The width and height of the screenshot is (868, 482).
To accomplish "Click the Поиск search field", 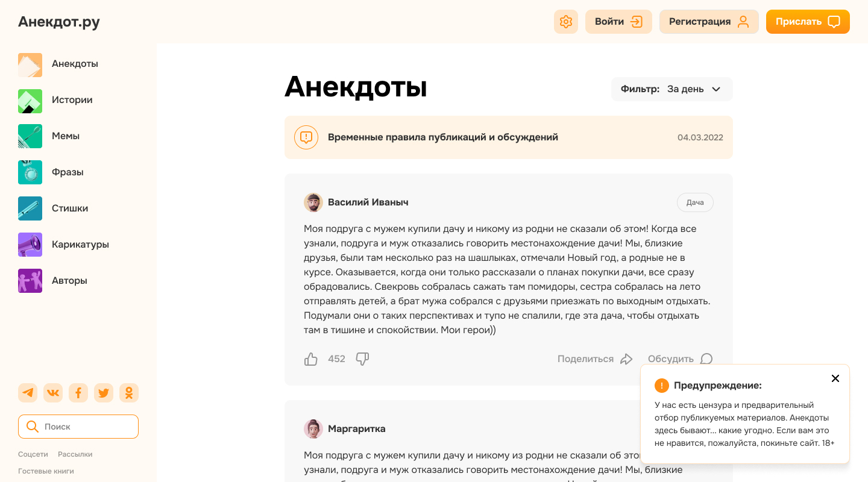I will [78, 426].
